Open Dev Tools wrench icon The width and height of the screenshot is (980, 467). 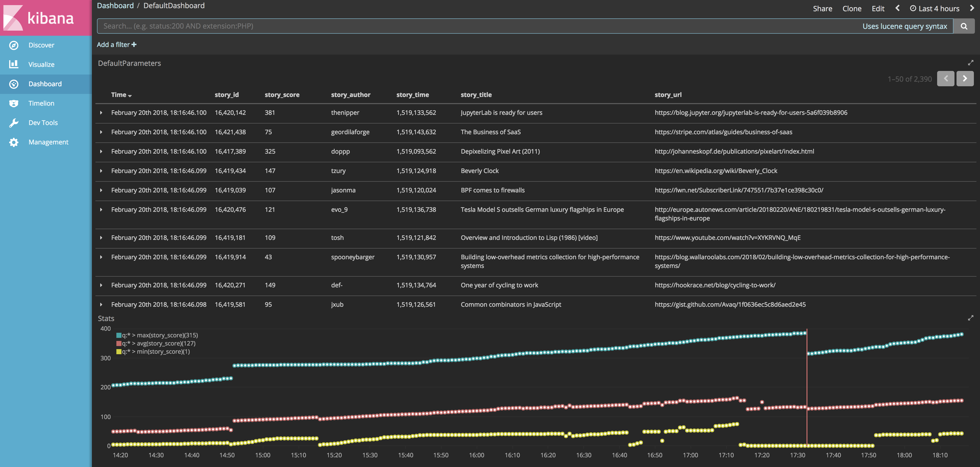click(14, 123)
